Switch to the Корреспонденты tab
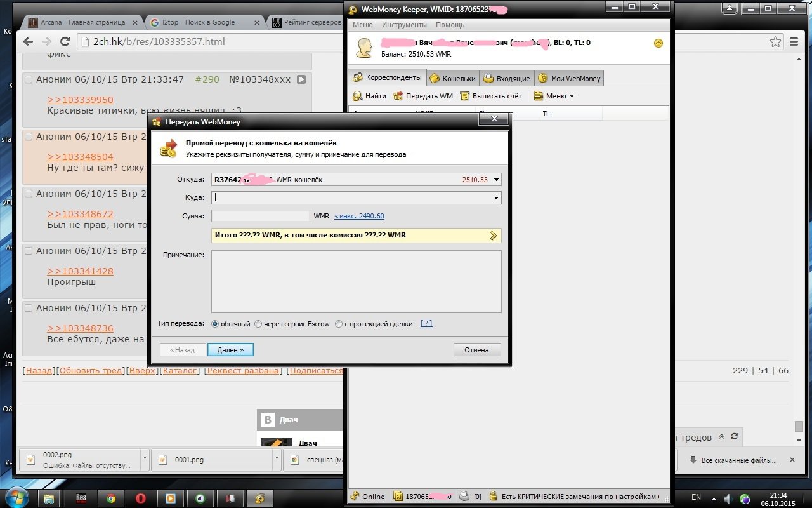Image resolution: width=812 pixels, height=508 pixels. [387, 78]
